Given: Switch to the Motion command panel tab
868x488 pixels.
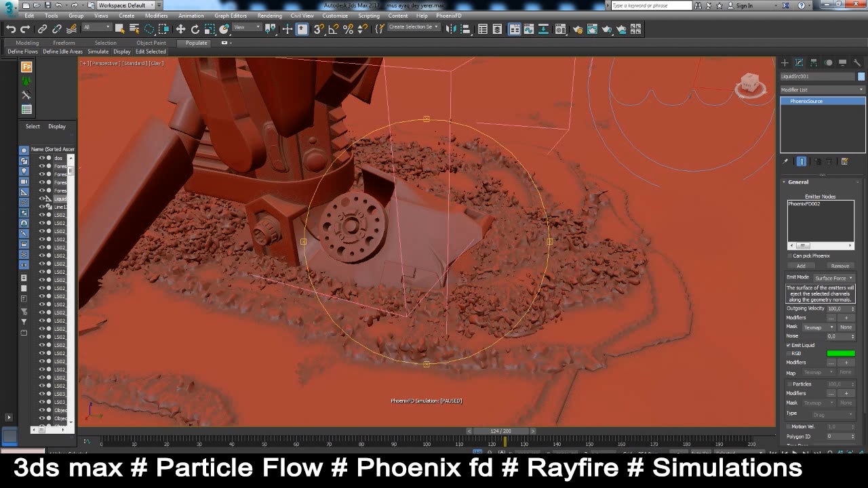Looking at the screenshot, I should point(828,62).
